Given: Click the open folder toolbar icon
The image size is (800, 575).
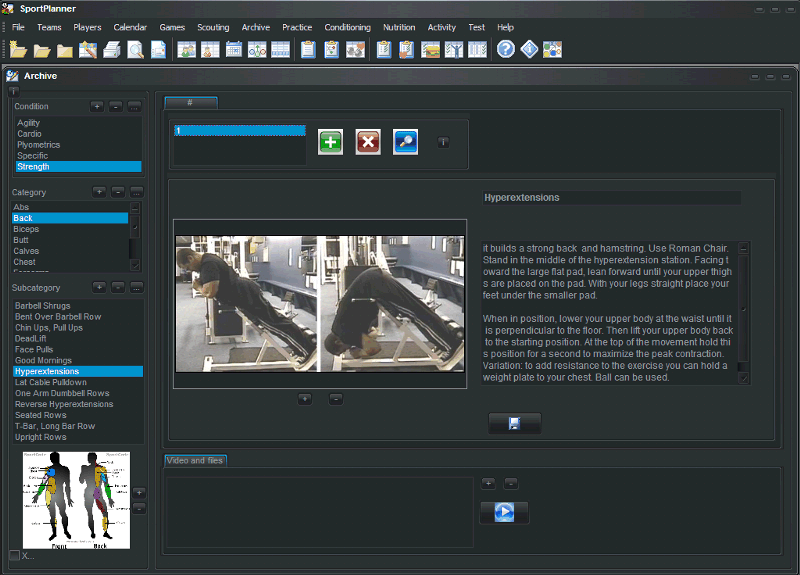Looking at the screenshot, I should tap(42, 50).
